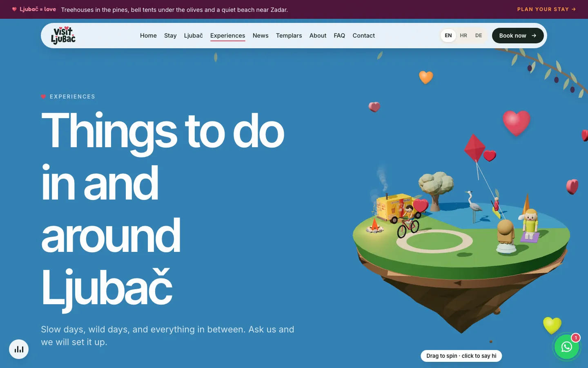Go to the Contact page
Image resolution: width=588 pixels, height=368 pixels.
click(x=364, y=36)
